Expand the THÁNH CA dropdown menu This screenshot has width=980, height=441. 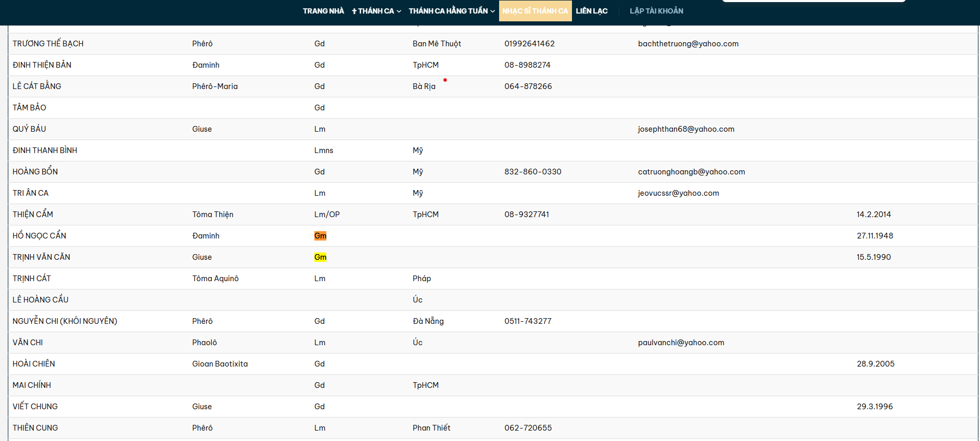(376, 11)
